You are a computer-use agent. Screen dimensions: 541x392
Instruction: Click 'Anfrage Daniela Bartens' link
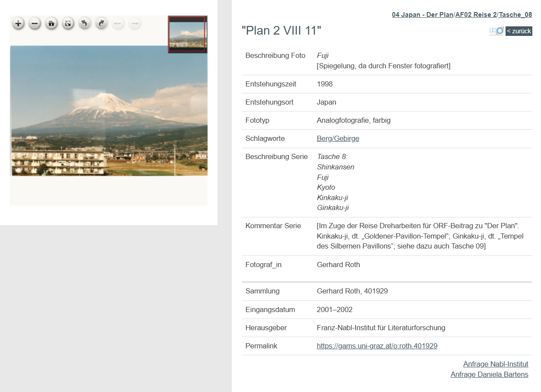click(x=489, y=375)
